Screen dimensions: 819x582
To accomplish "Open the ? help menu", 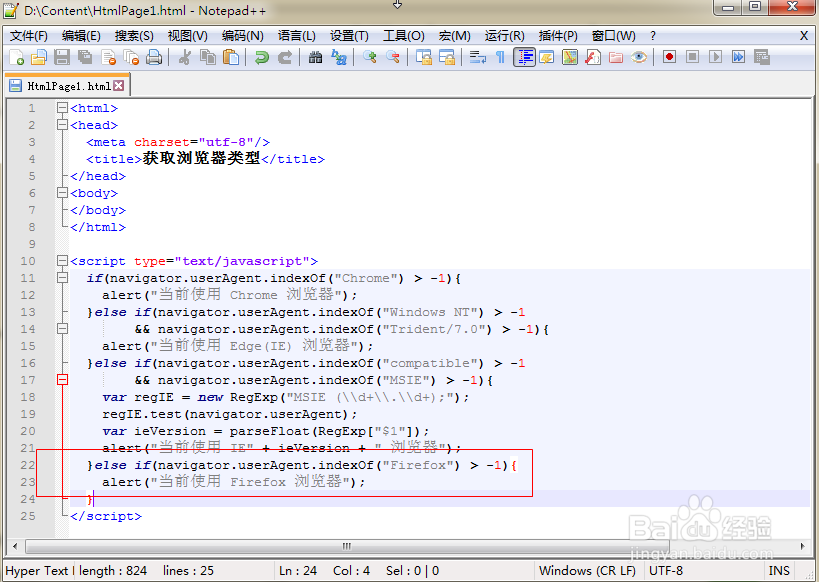I will pos(653,36).
